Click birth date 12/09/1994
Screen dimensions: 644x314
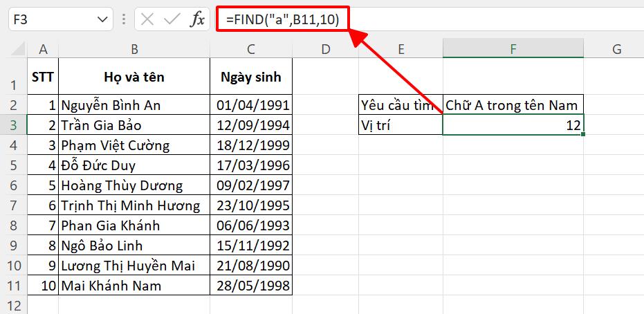tap(251, 124)
